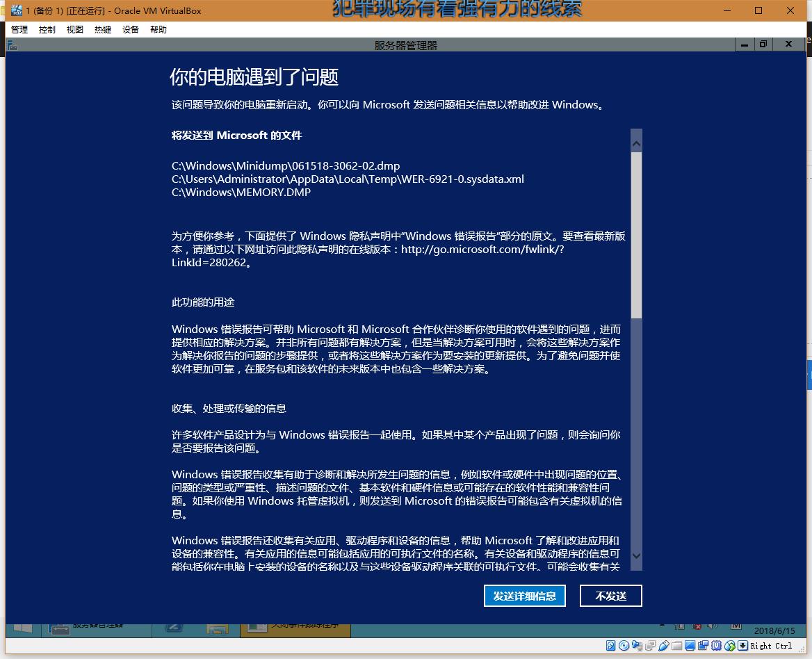
Task: Click the USB devices indicator icon
Action: click(x=664, y=646)
